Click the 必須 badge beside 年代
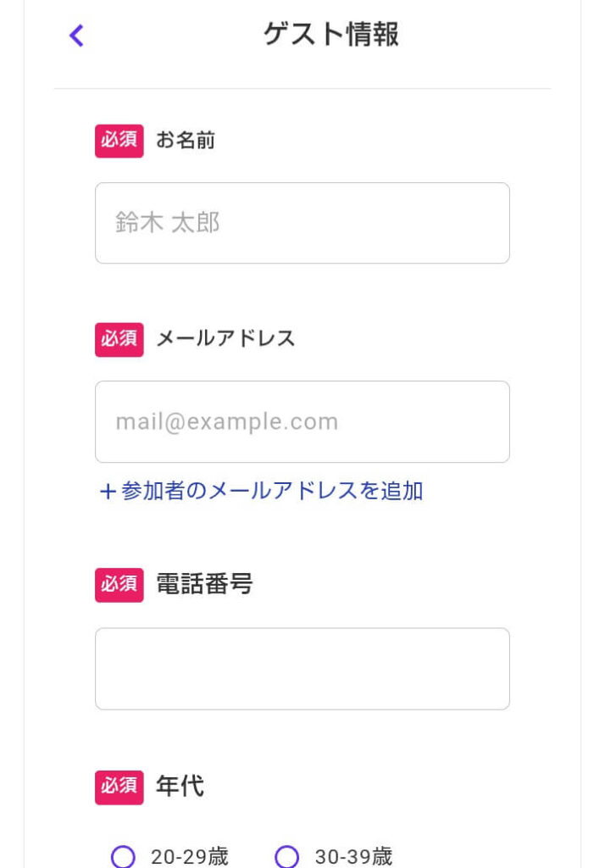605x868 pixels. tap(119, 787)
